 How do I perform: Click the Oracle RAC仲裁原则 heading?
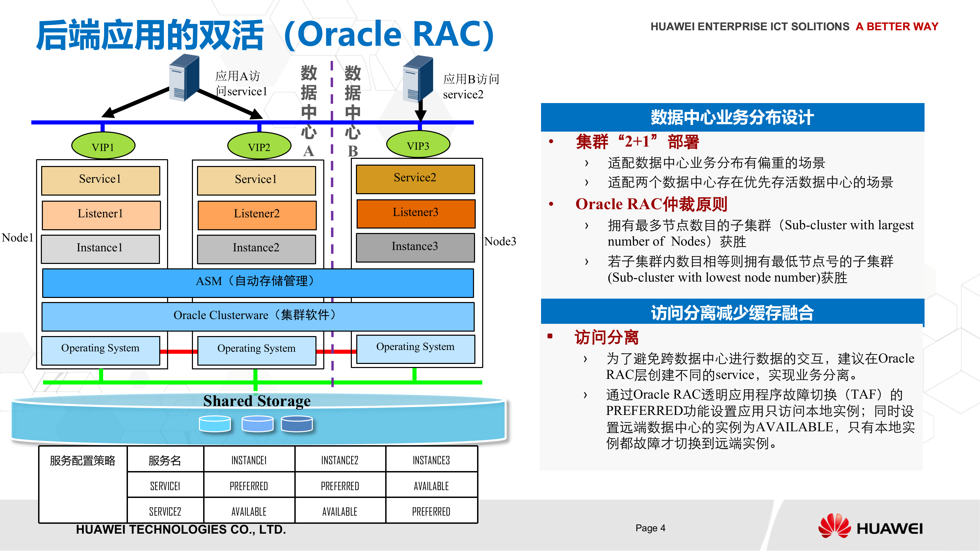click(x=651, y=204)
